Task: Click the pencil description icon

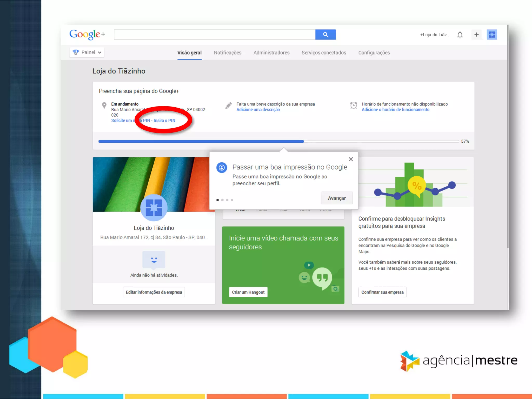Action: [228, 106]
